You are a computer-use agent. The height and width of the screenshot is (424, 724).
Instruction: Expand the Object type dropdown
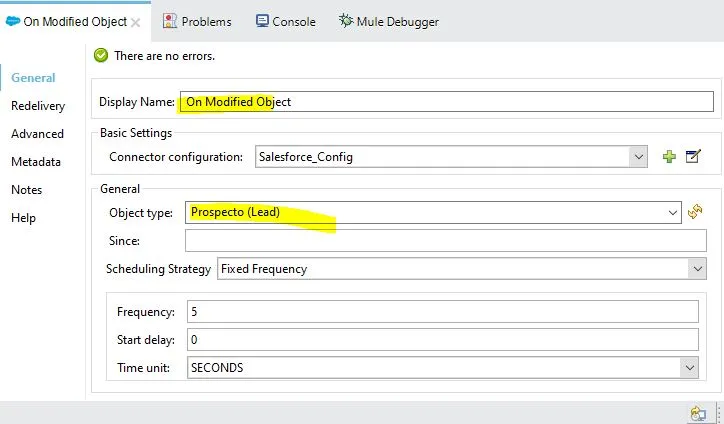click(x=672, y=212)
